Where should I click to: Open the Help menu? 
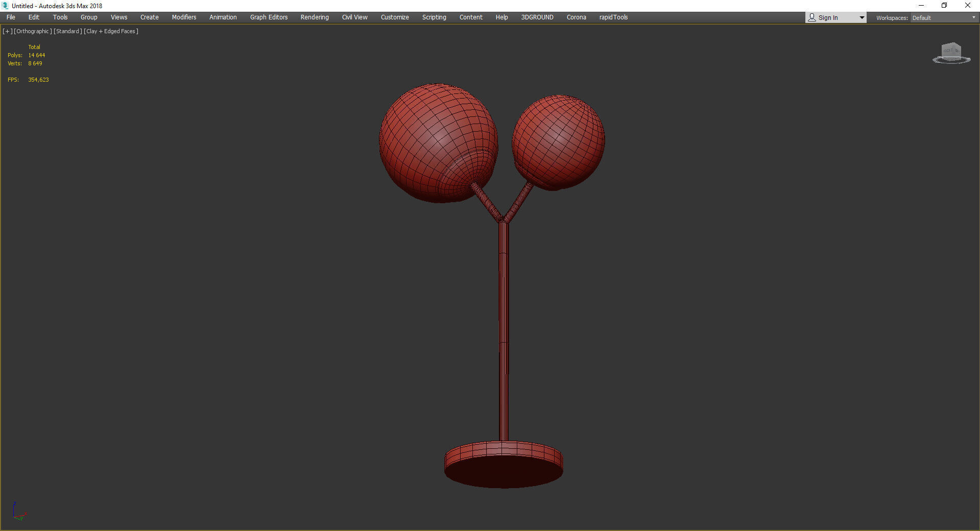coord(502,17)
